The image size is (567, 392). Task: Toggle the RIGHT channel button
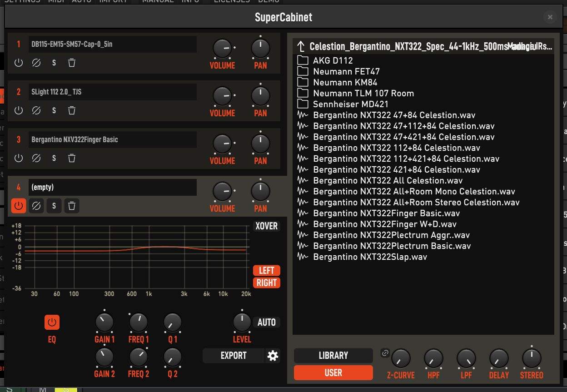point(267,283)
